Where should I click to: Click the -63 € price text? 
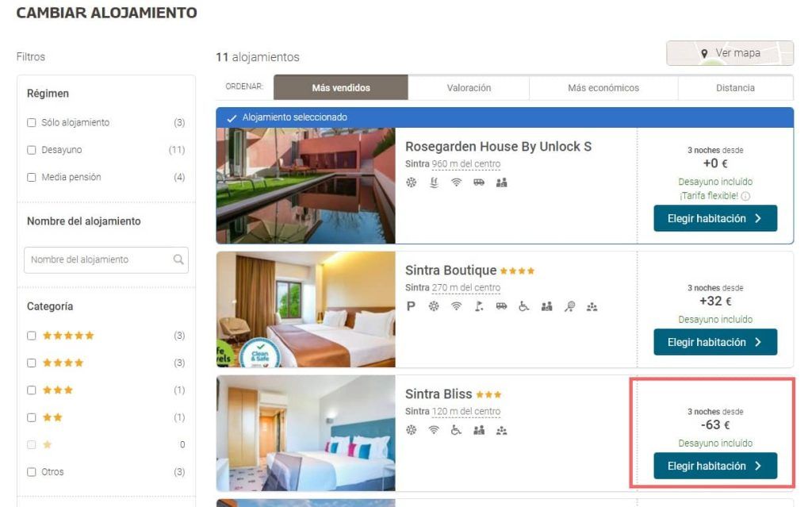(x=715, y=425)
